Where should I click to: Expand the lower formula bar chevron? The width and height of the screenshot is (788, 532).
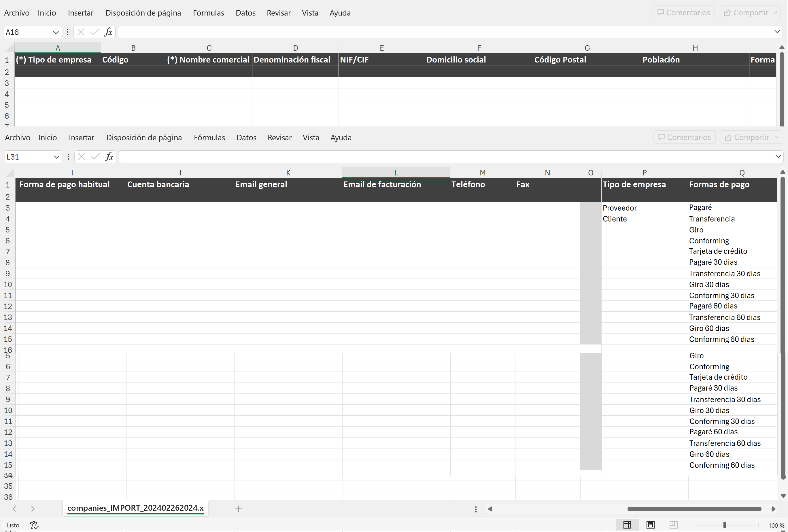tap(778, 156)
